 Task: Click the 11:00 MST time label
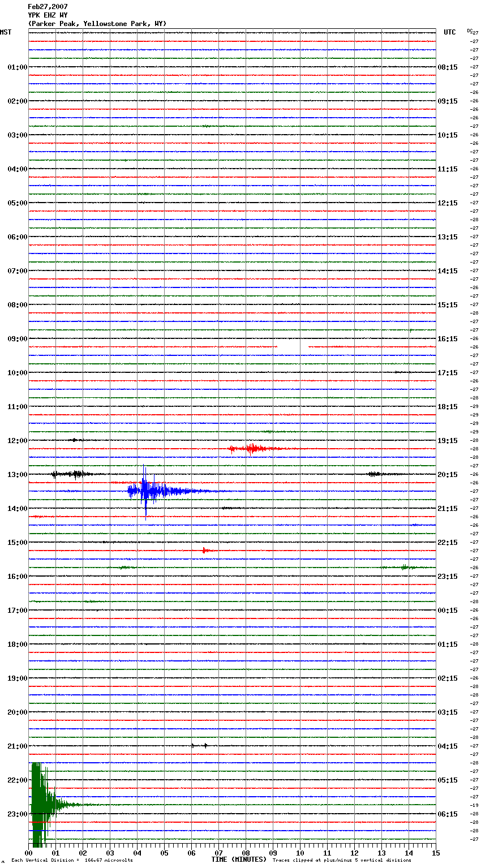click(x=17, y=407)
